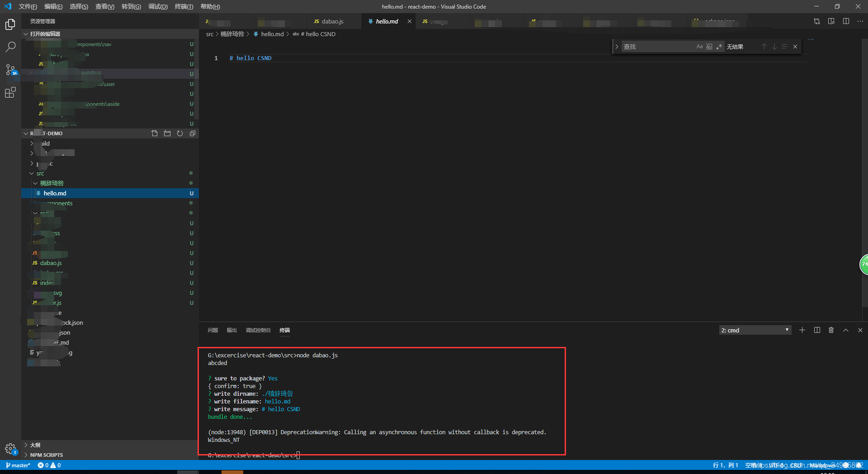Image resolution: width=868 pixels, height=474 pixels.
Task: Click the master branch in status bar
Action: [18, 465]
